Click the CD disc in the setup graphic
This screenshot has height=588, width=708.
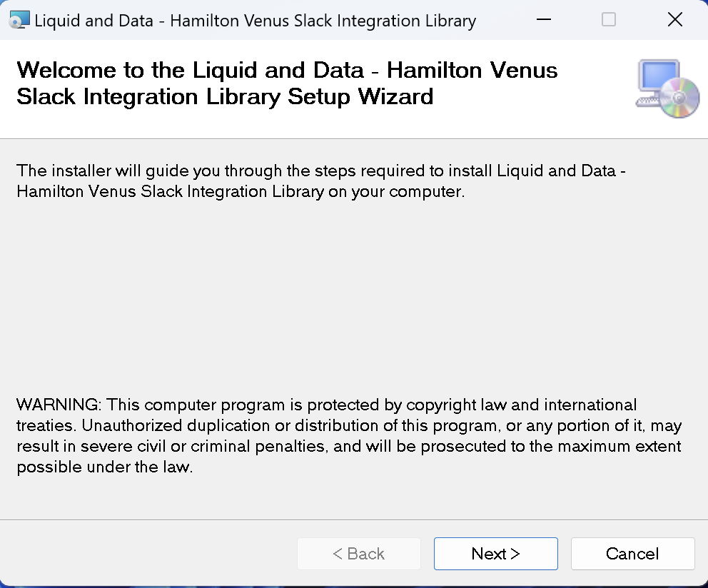pos(679,98)
